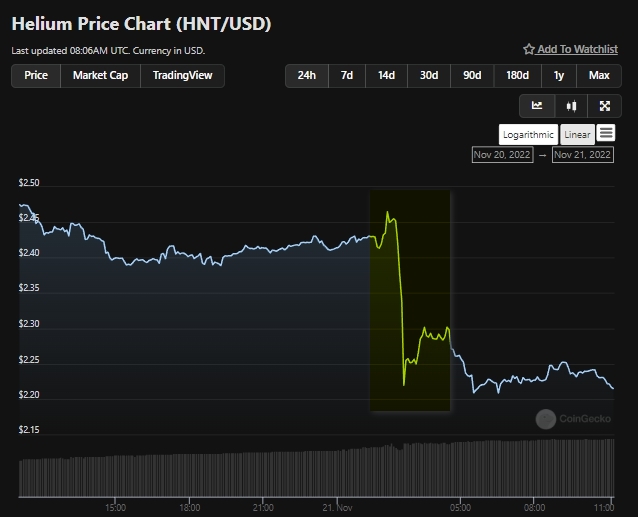Image resolution: width=638 pixels, height=517 pixels.
Task: Choose the 7d time range
Action: [347, 75]
